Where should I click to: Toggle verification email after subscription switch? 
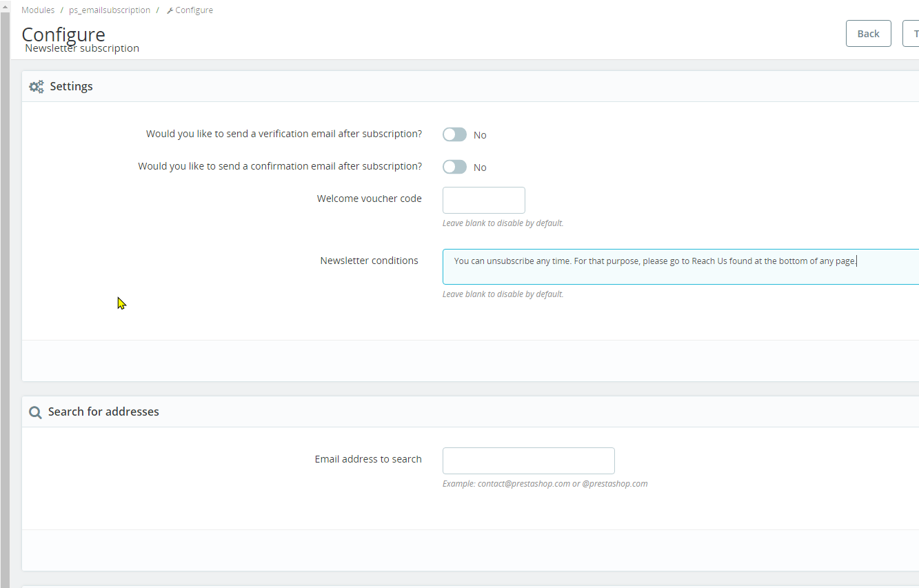pos(454,134)
